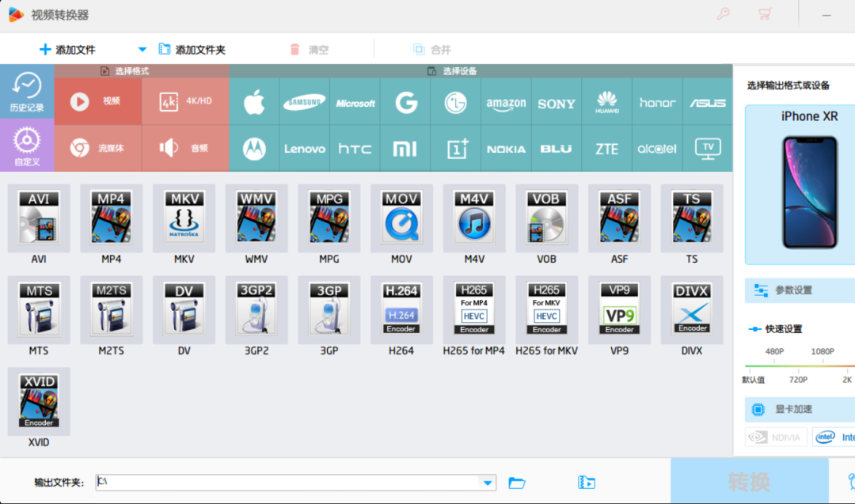Select the MOV QuickTime format
Image resolution: width=855 pixels, height=504 pixels.
[401, 218]
